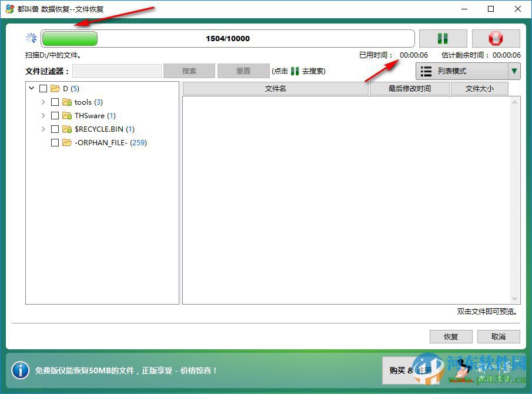Click the file filter input field
The height and width of the screenshot is (394, 532).
[116, 71]
